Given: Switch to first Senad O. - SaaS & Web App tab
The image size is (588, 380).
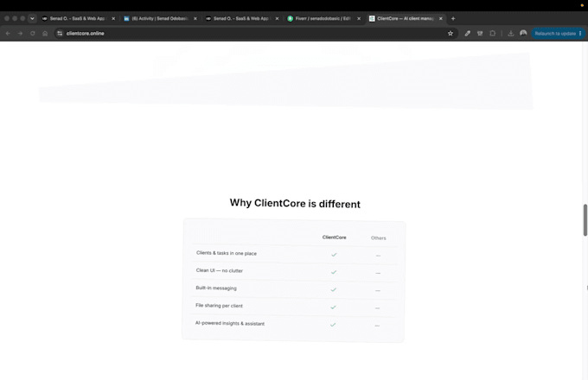Looking at the screenshot, I should tap(79, 18).
